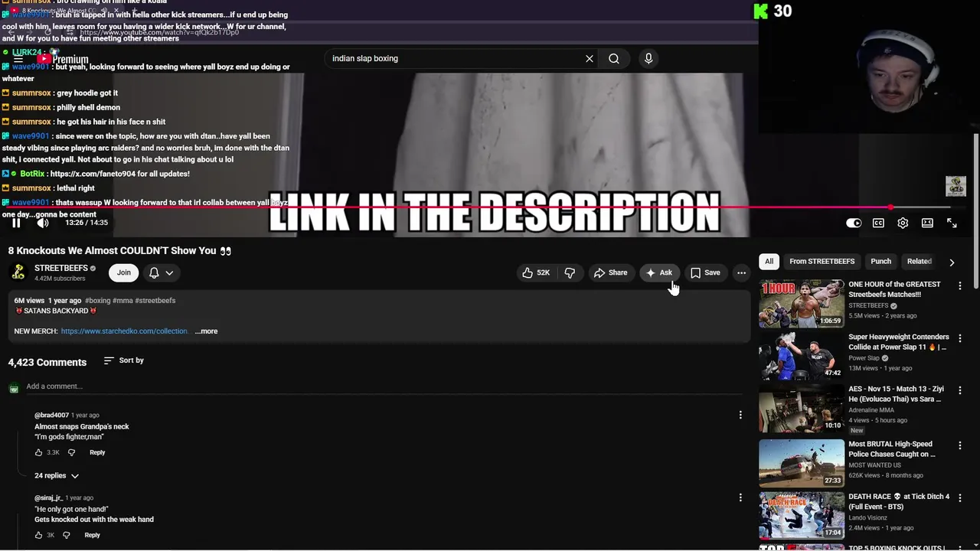Open menu for Power Slap 11 video
Viewport: 980px width, 551px height.
pyautogui.click(x=960, y=338)
